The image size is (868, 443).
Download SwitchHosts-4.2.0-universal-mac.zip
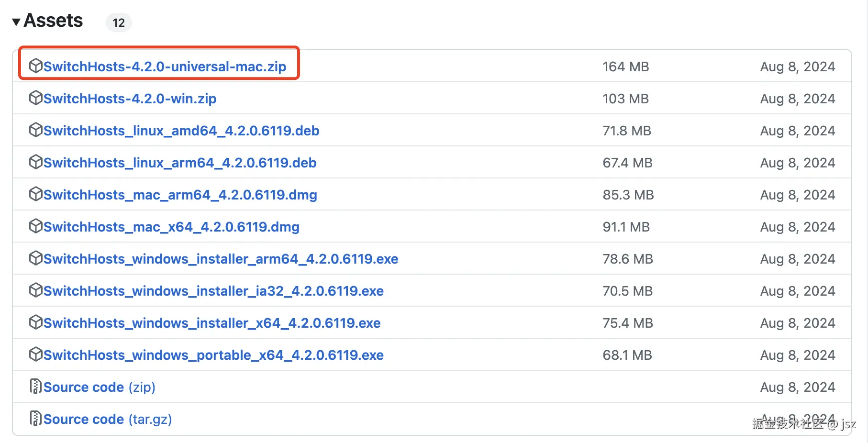(x=165, y=66)
